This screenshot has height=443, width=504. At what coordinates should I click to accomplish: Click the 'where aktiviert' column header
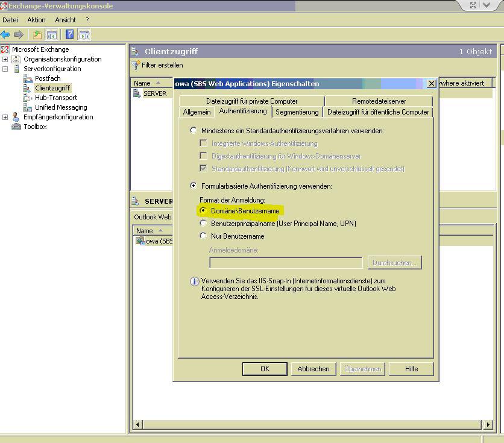pos(465,83)
